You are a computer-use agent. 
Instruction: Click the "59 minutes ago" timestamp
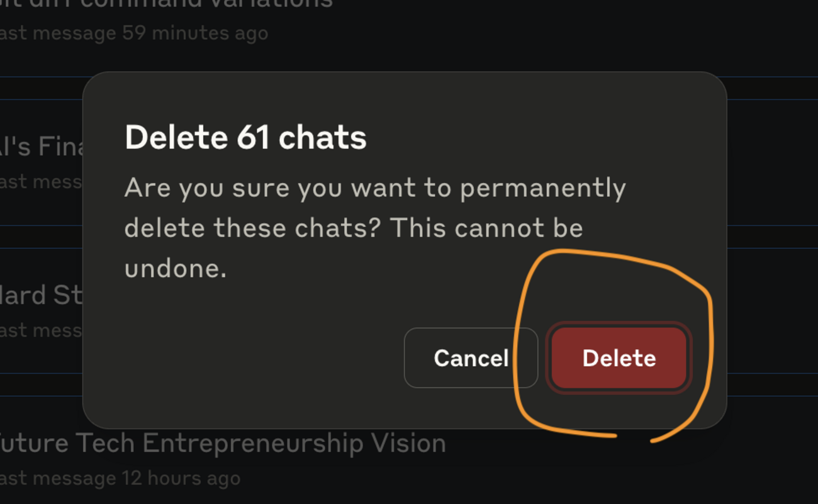[x=195, y=33]
